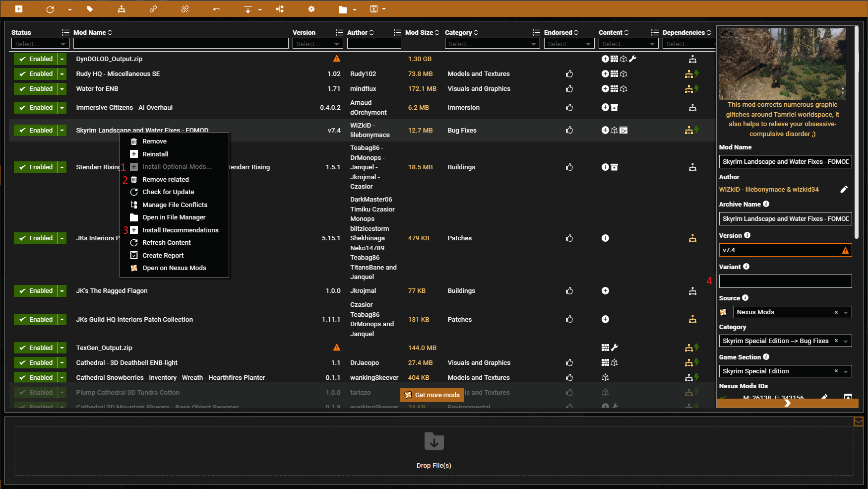Open Category dropdown showing Bug Fixes

786,341
